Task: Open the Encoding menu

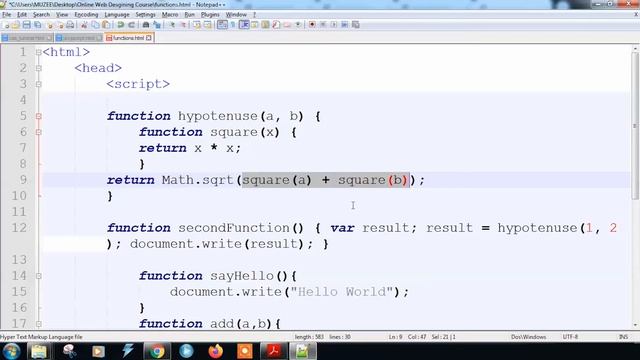Action: coord(86,14)
